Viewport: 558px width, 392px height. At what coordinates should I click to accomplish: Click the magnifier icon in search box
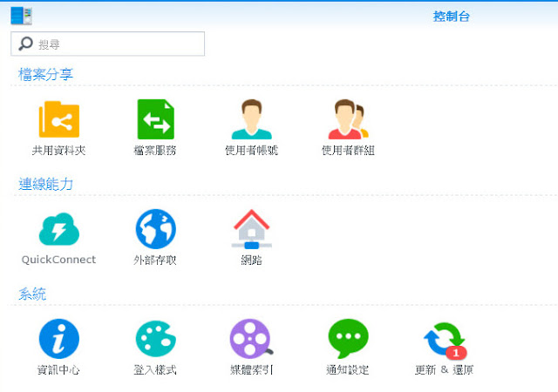tap(25, 44)
